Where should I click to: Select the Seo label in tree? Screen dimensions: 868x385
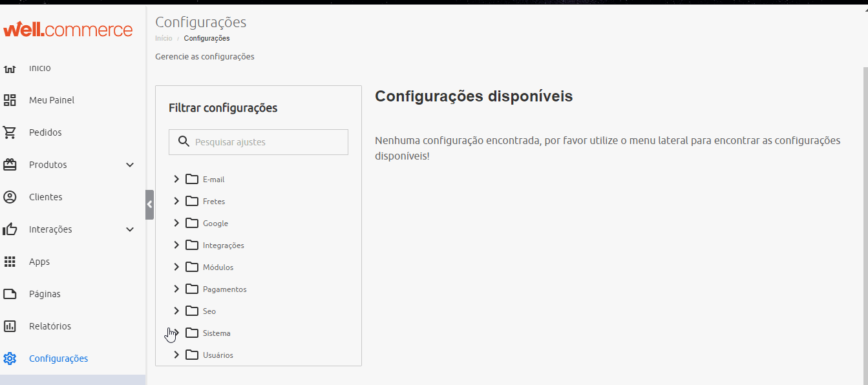point(209,311)
